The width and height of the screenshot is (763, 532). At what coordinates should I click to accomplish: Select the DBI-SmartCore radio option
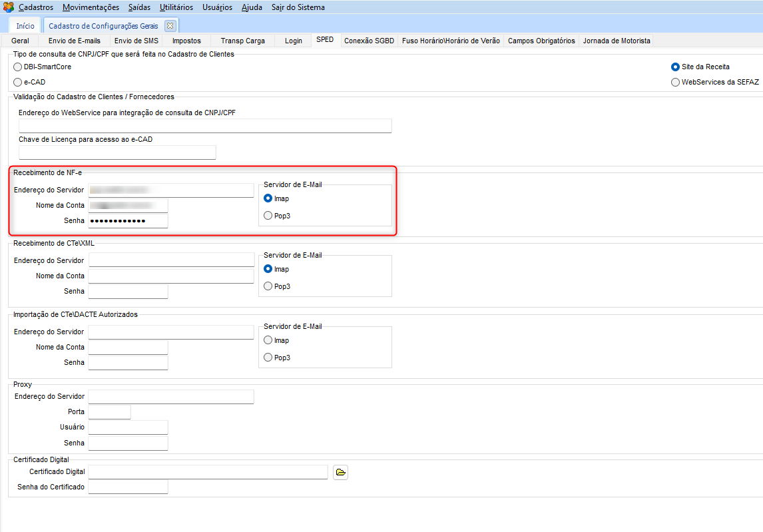(x=18, y=67)
